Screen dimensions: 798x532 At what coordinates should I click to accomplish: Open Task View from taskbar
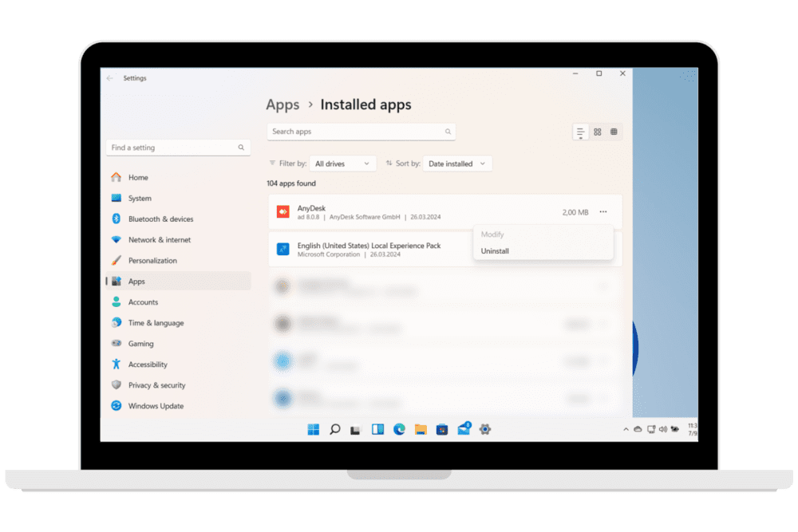click(x=355, y=430)
